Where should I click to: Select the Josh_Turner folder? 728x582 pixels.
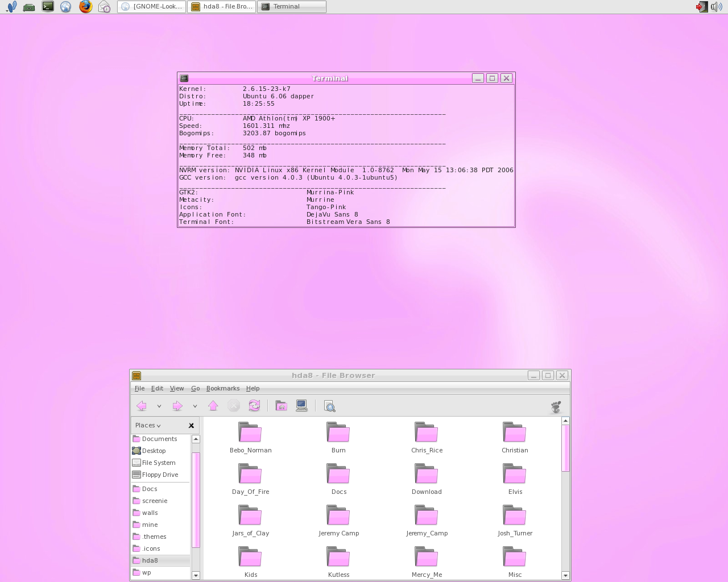click(x=515, y=521)
